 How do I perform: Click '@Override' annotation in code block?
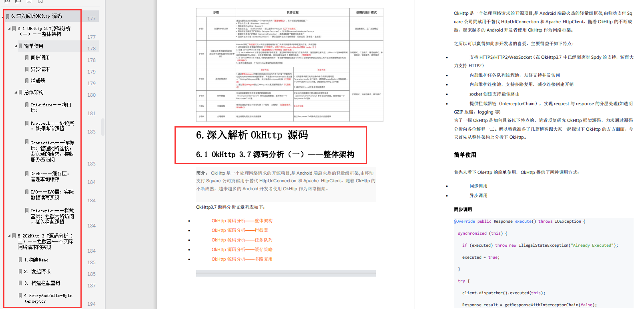(464, 221)
